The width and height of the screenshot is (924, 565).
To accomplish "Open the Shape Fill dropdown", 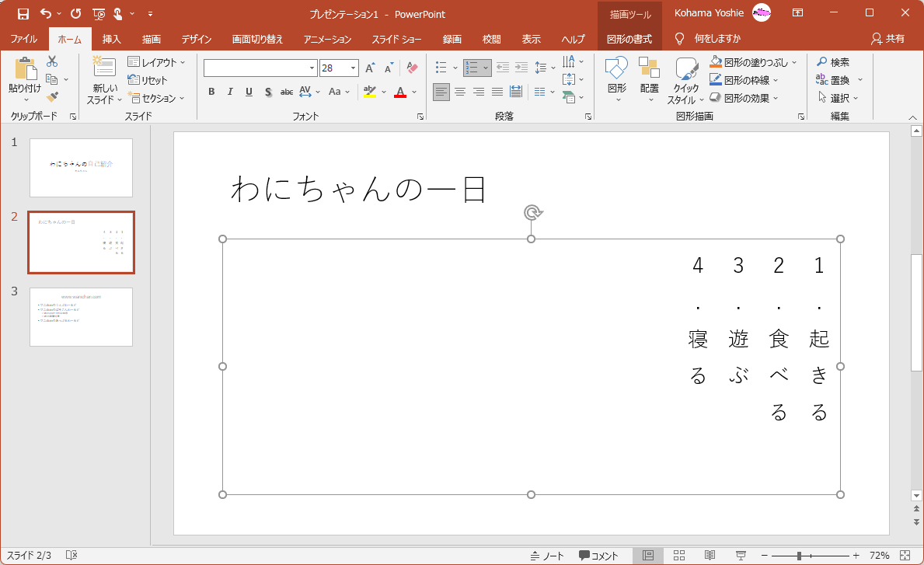I will pyautogui.click(x=794, y=62).
